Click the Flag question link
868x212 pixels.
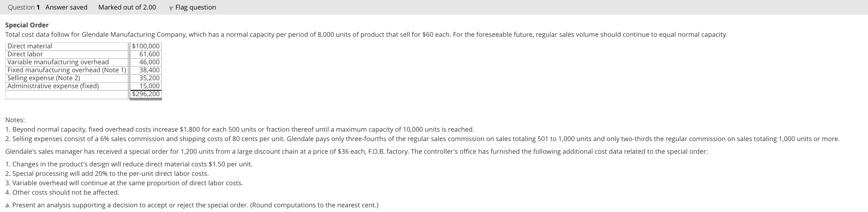click(195, 7)
